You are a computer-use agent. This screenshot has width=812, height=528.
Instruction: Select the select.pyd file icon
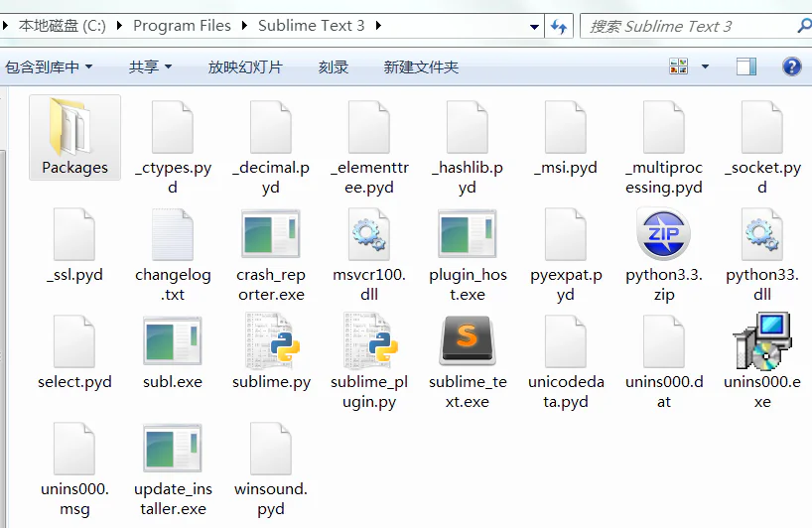coord(74,341)
